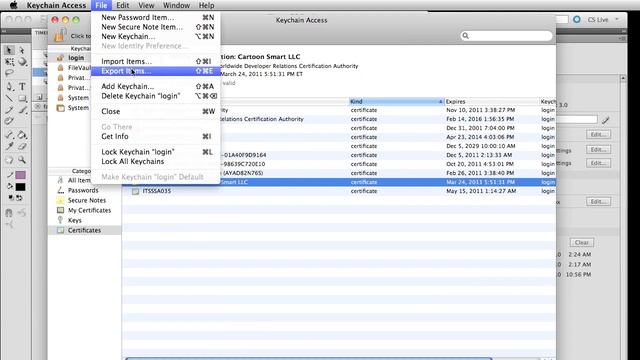The image size is (640, 360).
Task: Choose the 3D Rotation tool
Action: pyautogui.click(x=22, y=62)
